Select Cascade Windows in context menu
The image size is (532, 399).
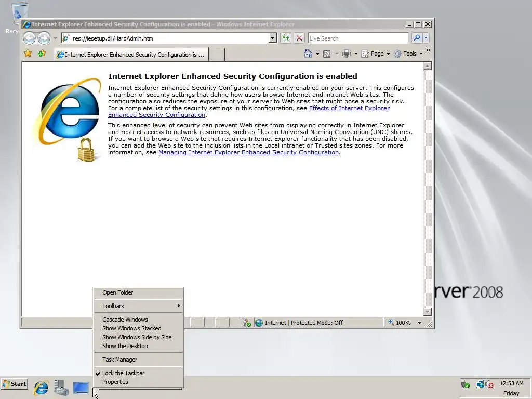point(138,320)
